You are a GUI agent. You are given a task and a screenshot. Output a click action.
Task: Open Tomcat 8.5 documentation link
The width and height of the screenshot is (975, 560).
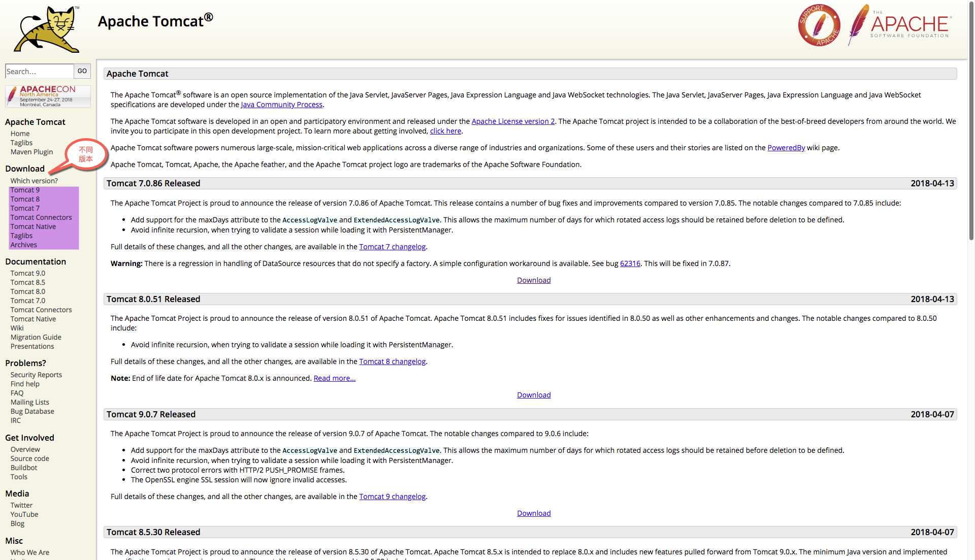point(28,282)
